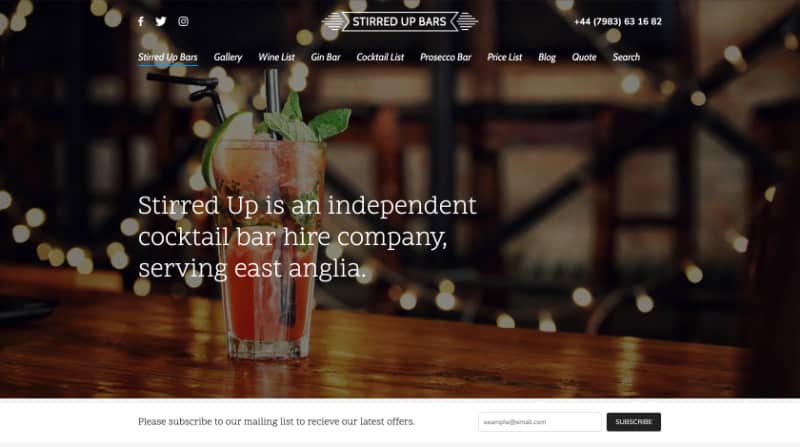Image resolution: width=800 pixels, height=447 pixels.
Task: View the Cocktail List page
Action: (380, 57)
